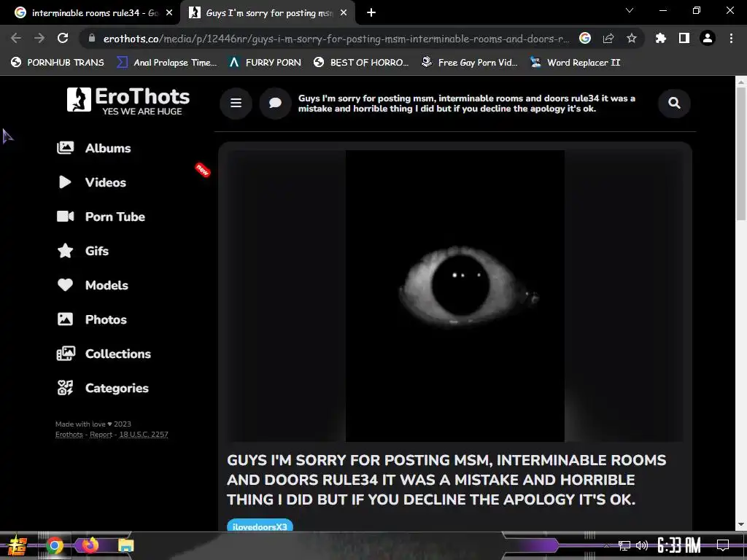Open the notification center icon
The width and height of the screenshot is (747, 560).
tap(723, 545)
